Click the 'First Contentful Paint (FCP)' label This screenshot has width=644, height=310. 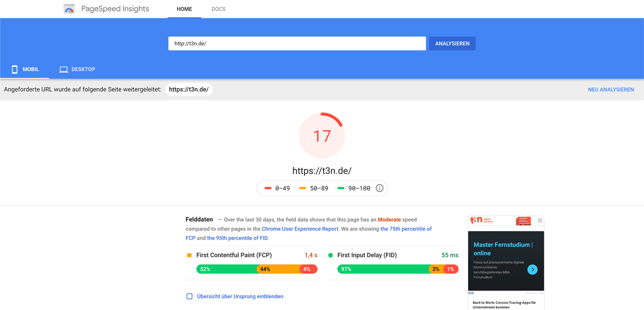tap(234, 255)
